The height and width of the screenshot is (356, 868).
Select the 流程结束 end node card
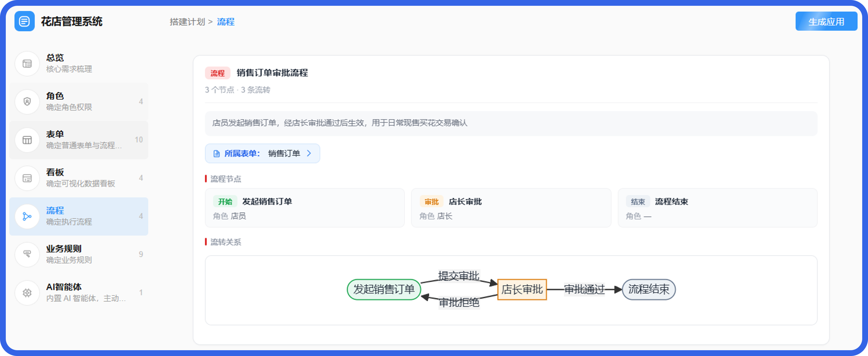(717, 208)
